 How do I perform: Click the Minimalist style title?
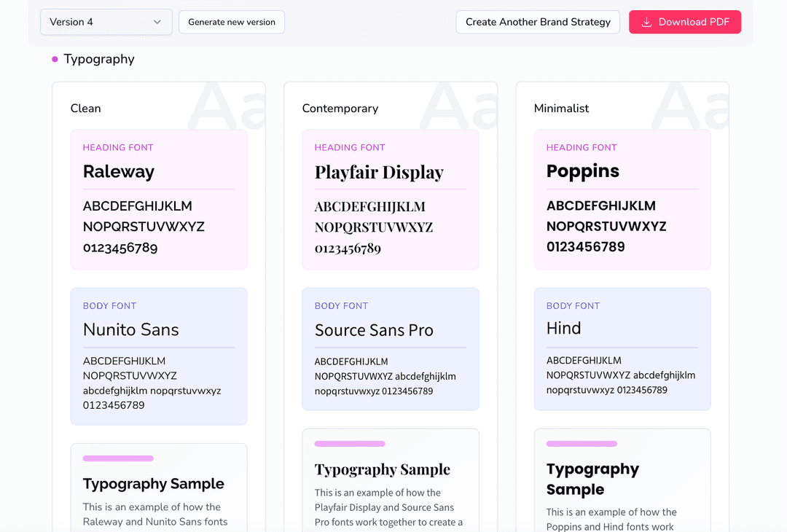562,109
